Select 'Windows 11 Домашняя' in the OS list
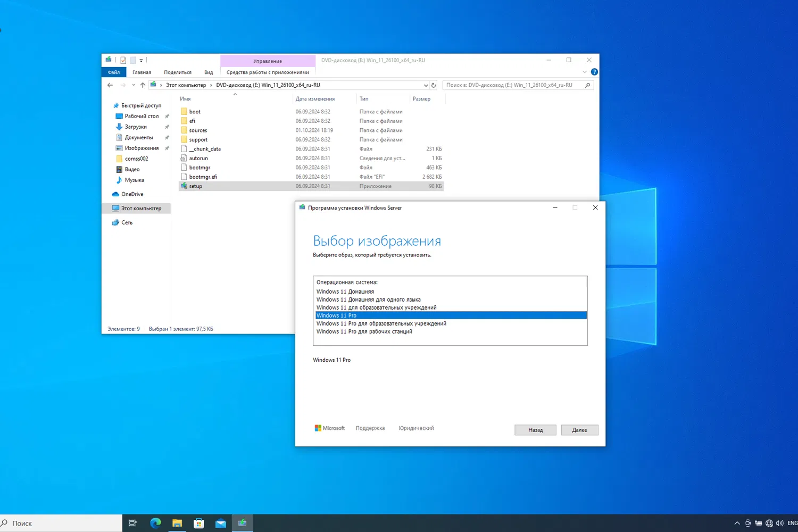This screenshot has width=798, height=532. click(x=451, y=292)
